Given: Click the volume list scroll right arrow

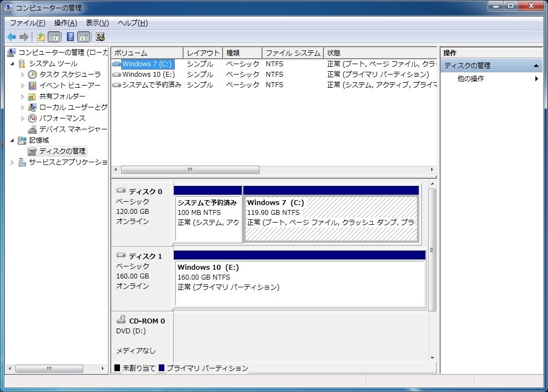Looking at the screenshot, I should pyautogui.click(x=432, y=169).
